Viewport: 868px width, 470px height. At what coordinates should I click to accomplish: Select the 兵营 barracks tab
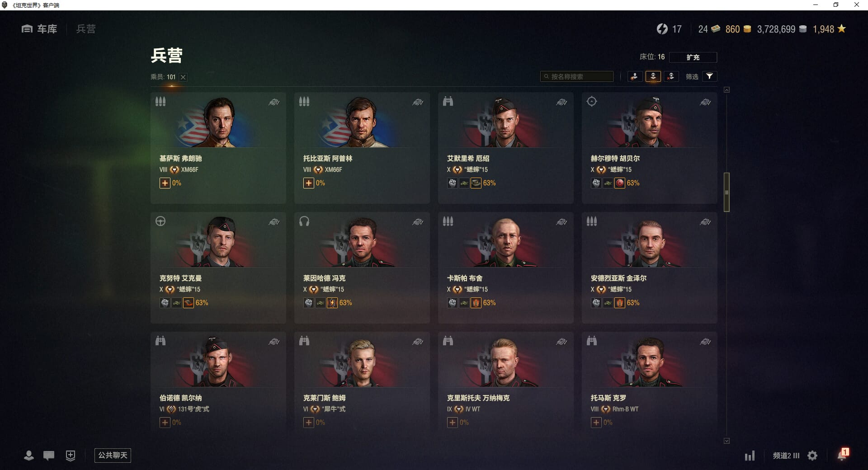click(86, 29)
